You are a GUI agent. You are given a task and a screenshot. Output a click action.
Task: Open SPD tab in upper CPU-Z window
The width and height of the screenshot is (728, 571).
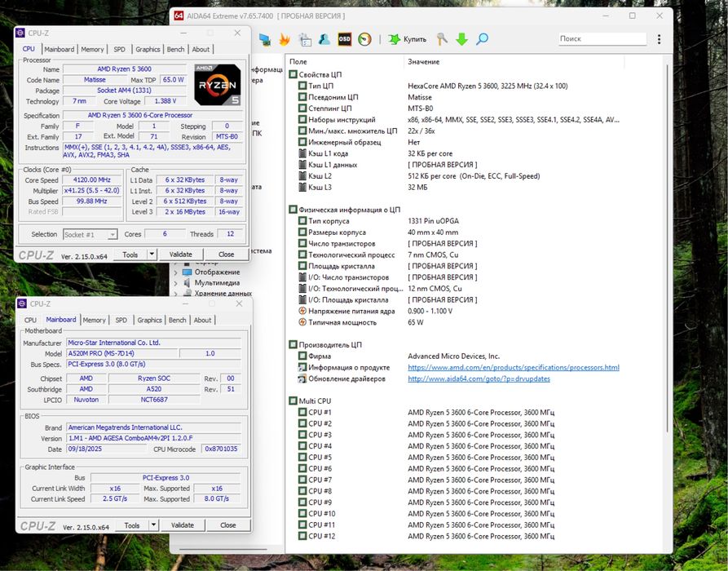pos(119,49)
